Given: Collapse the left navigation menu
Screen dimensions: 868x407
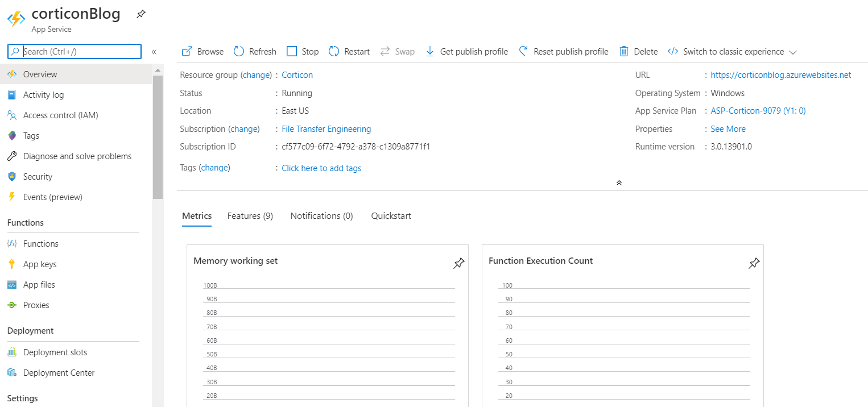Looking at the screenshot, I should [x=154, y=52].
